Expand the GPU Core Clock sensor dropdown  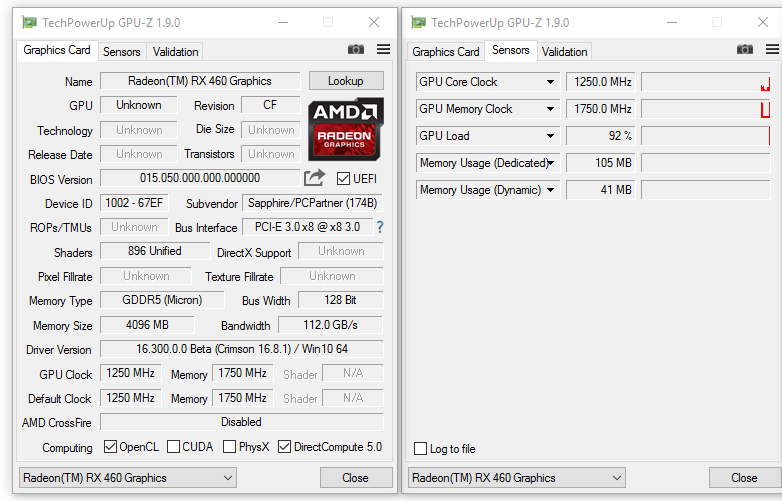[x=549, y=82]
